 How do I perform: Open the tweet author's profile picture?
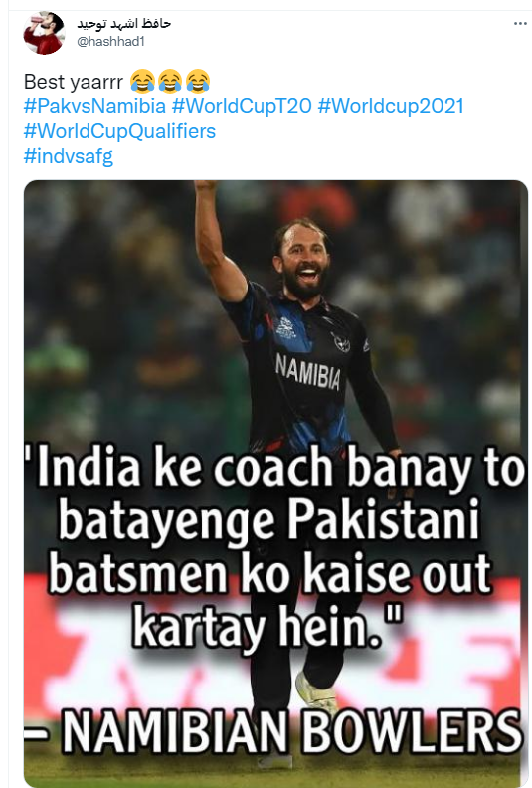tap(44, 33)
